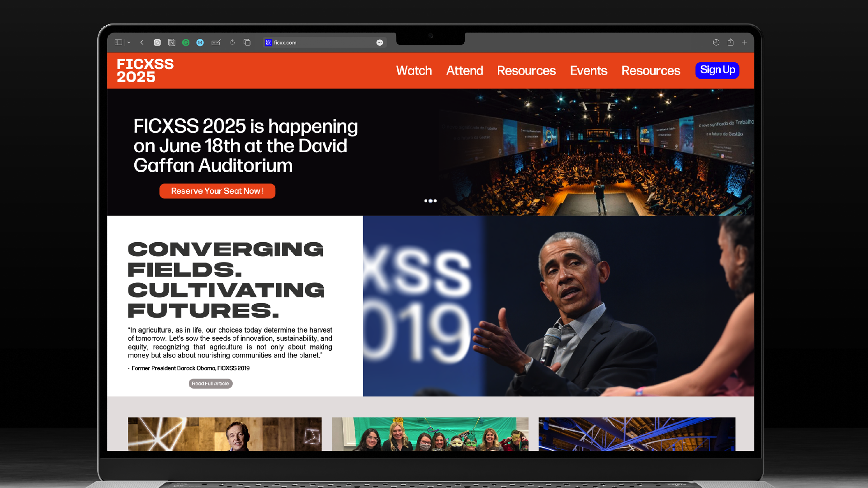
Task: Share the current page
Action: [731, 42]
